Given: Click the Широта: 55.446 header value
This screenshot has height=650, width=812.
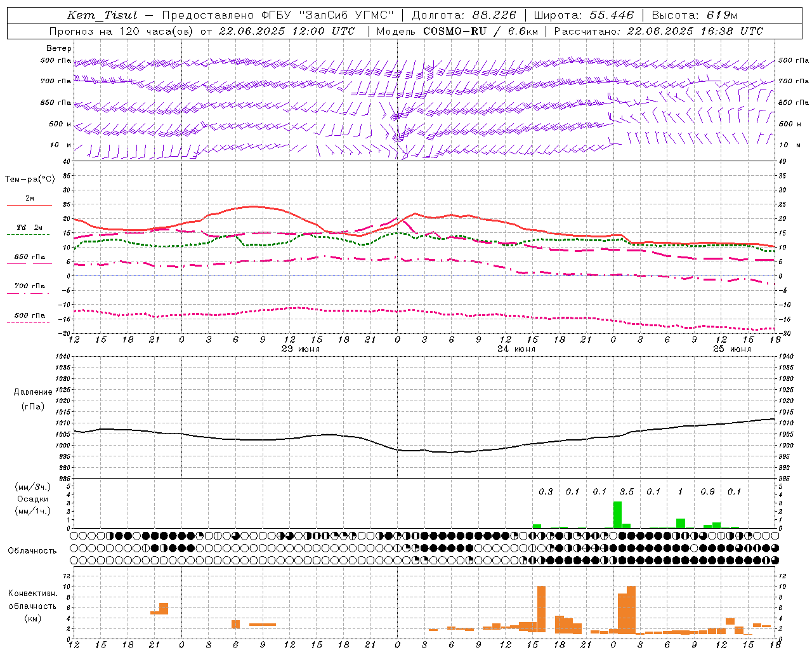Looking at the screenshot, I should [584, 15].
